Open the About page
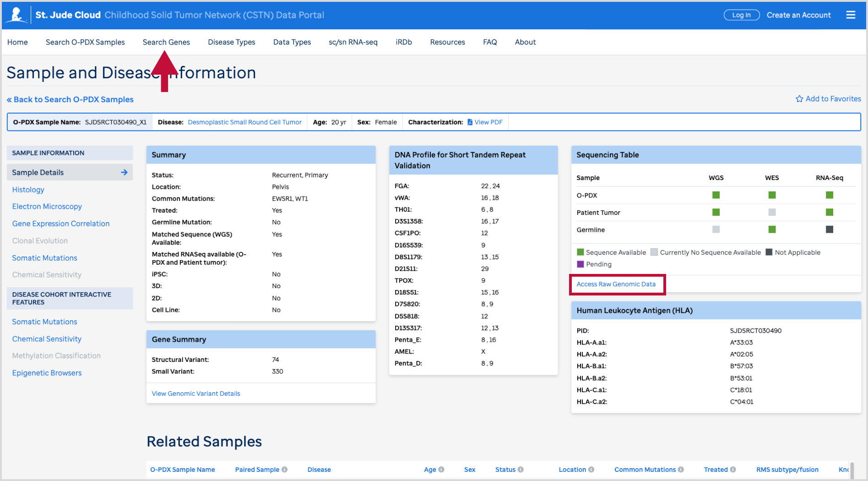The height and width of the screenshot is (481, 868). coord(525,42)
